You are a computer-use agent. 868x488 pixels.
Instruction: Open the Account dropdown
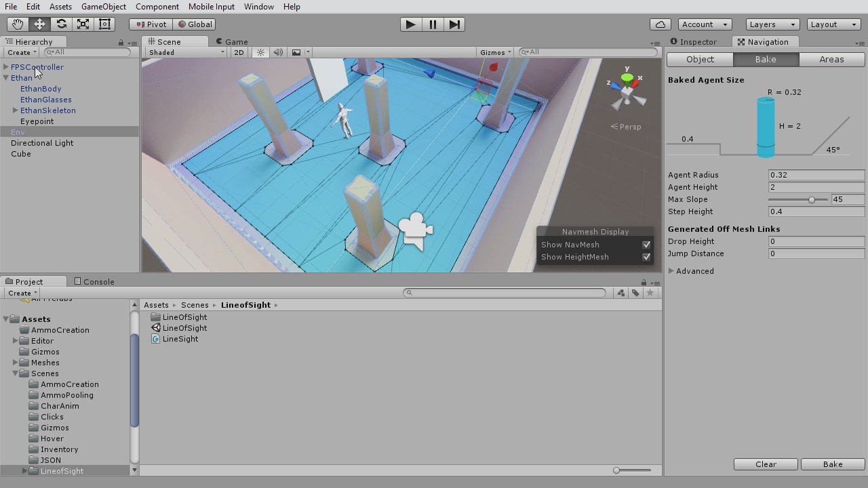click(705, 24)
